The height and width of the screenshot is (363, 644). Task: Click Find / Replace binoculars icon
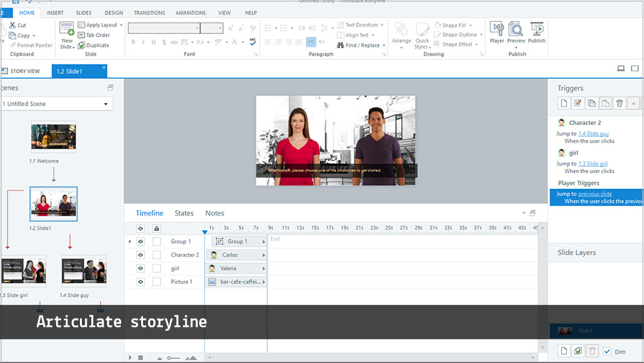(x=340, y=45)
